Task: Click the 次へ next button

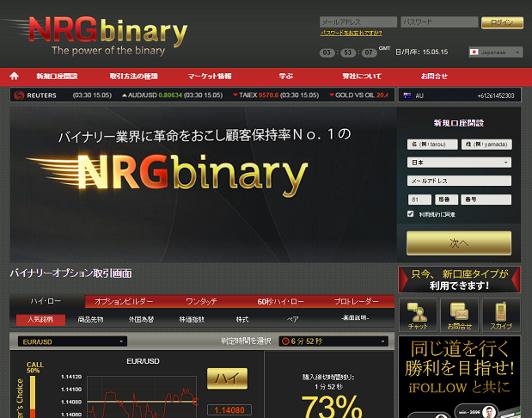Action: (459, 243)
